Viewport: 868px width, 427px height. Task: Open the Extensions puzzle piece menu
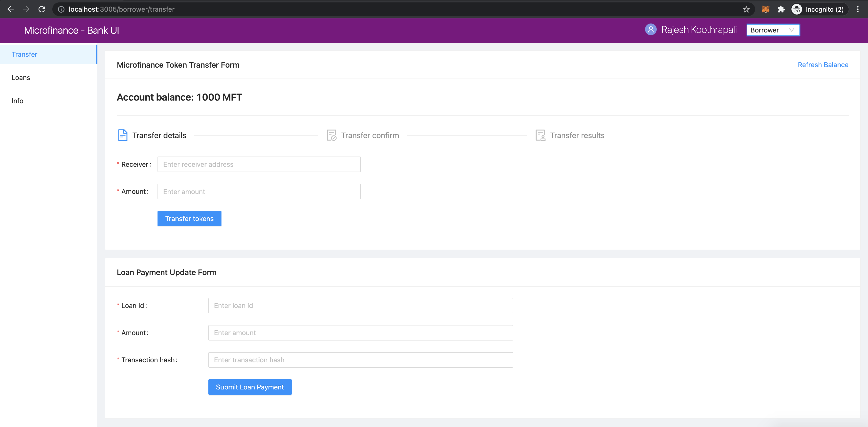click(x=781, y=9)
